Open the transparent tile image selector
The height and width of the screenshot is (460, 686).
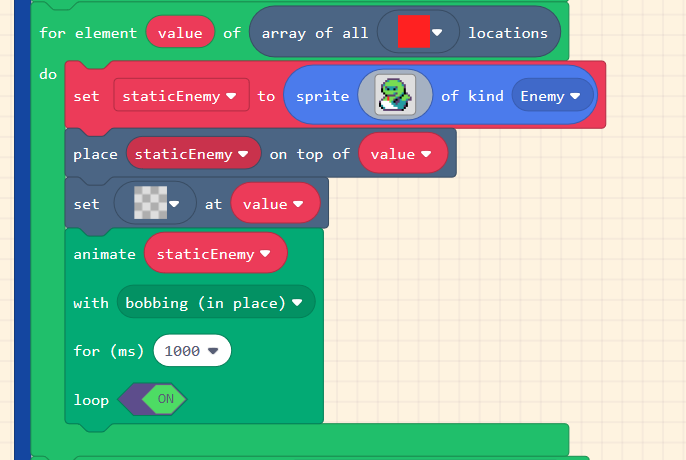(x=148, y=203)
